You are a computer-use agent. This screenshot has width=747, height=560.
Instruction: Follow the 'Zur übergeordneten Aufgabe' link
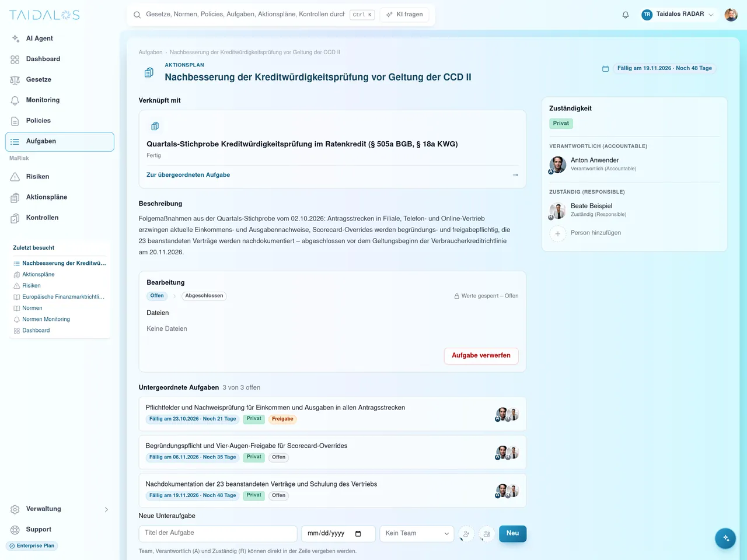click(188, 175)
